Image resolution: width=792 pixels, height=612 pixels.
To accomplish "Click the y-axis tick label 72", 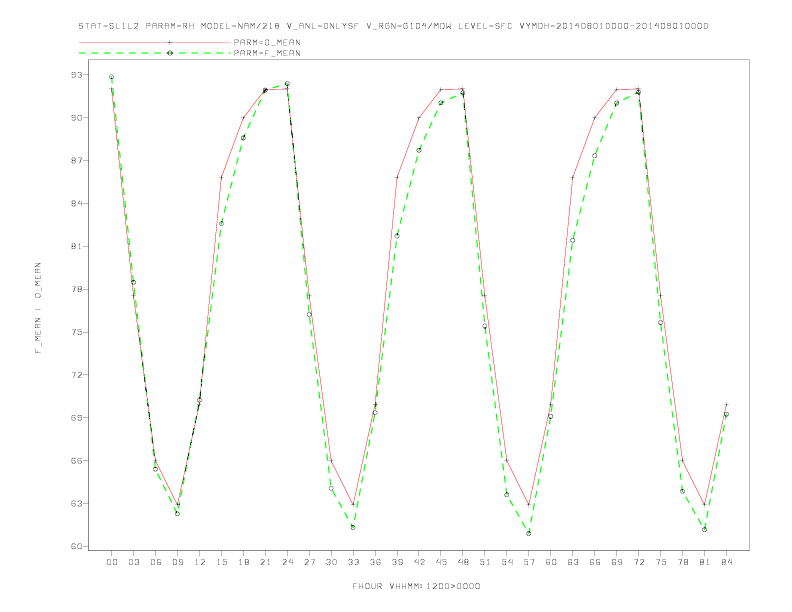I will (x=76, y=375).
